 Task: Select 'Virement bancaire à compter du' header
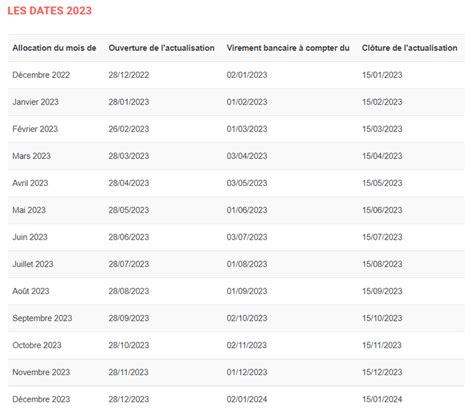[288, 48]
